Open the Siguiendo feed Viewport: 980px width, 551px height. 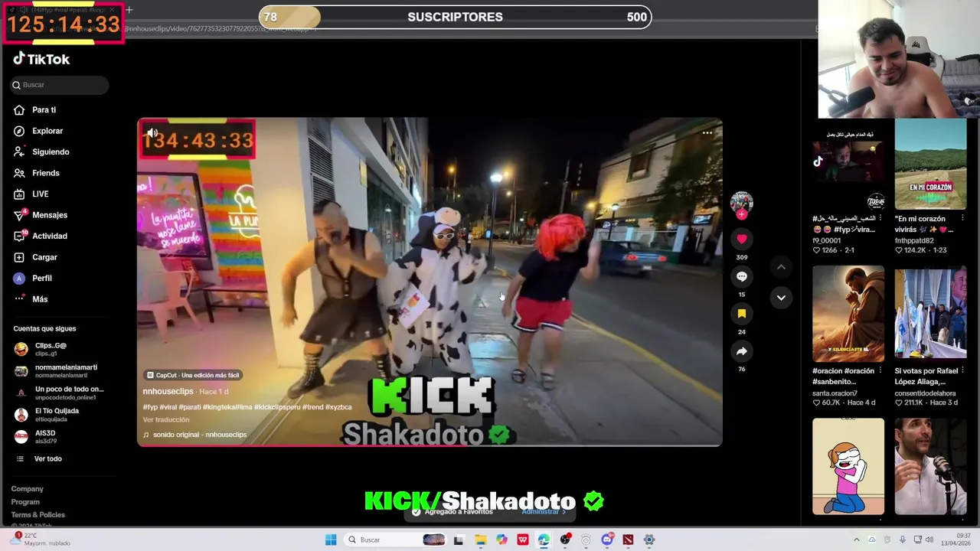click(x=51, y=152)
